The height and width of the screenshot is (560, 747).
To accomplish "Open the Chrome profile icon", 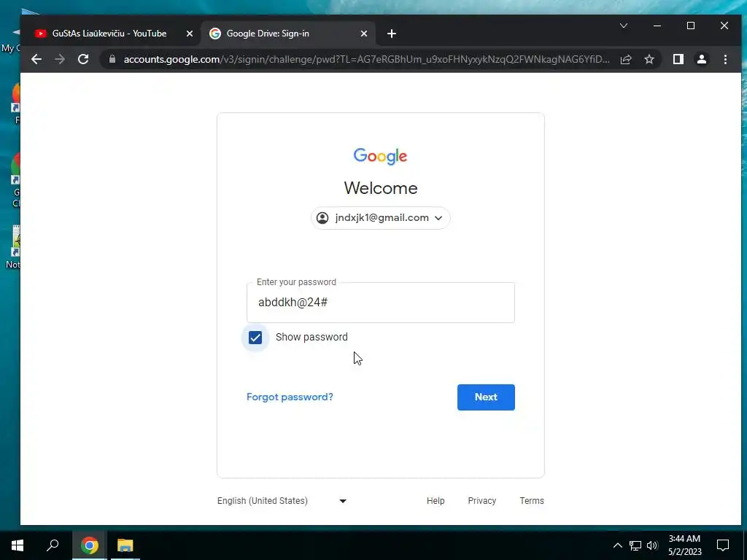I will (702, 59).
